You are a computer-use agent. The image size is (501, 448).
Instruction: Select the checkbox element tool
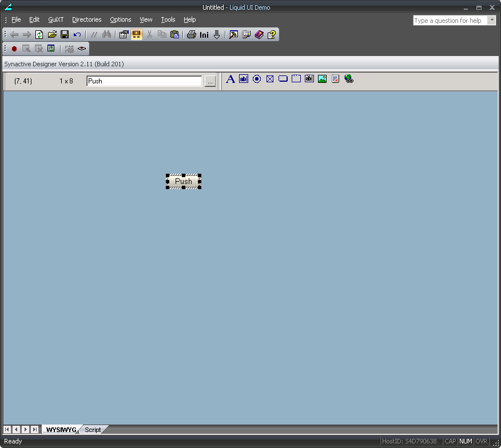[x=270, y=79]
